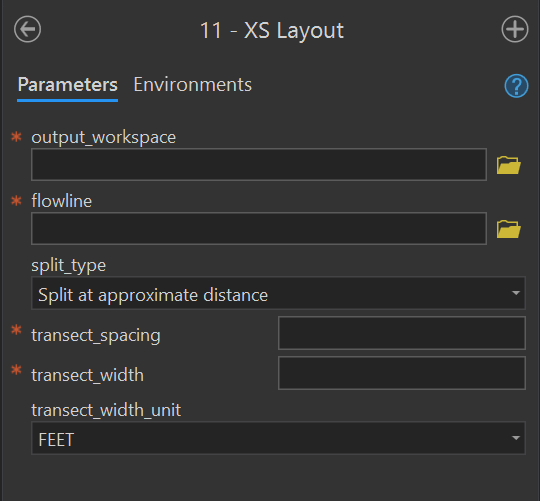Click the transect_width value box
This screenshot has width=540, height=501.
[x=402, y=373]
